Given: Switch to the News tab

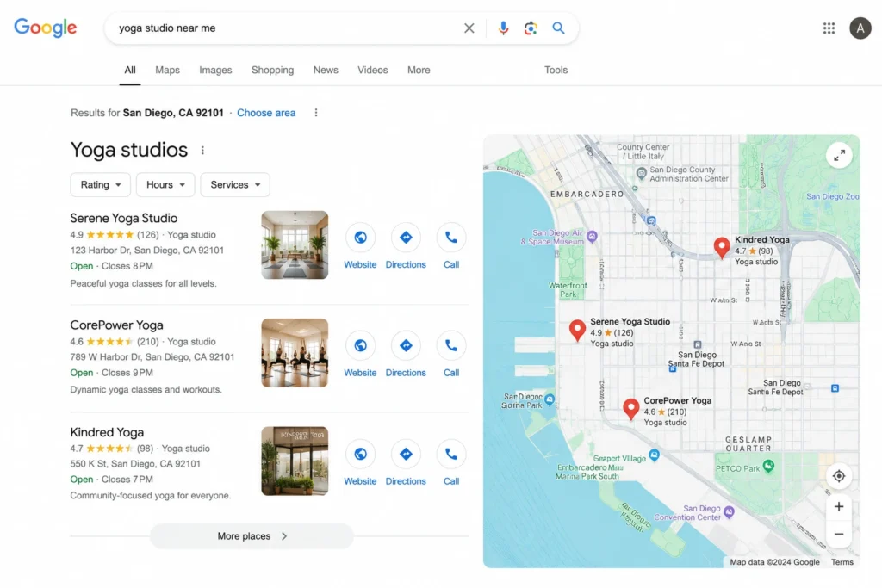Looking at the screenshot, I should [x=326, y=71].
